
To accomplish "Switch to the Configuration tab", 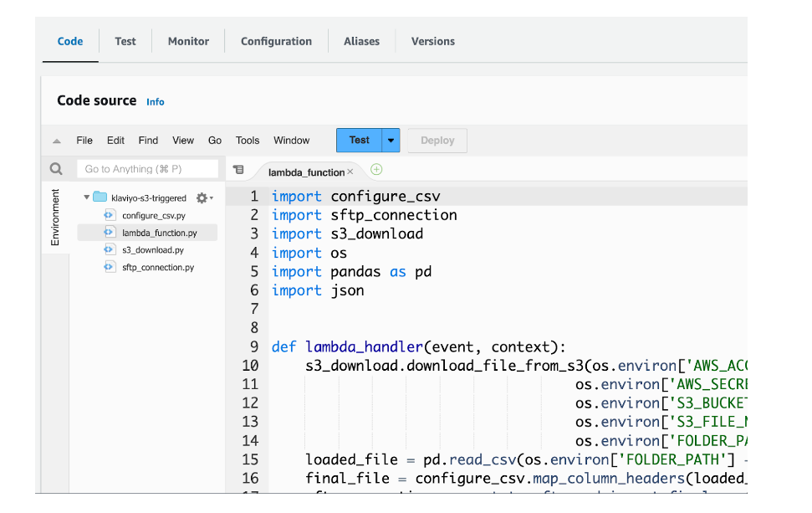I will point(276,41).
